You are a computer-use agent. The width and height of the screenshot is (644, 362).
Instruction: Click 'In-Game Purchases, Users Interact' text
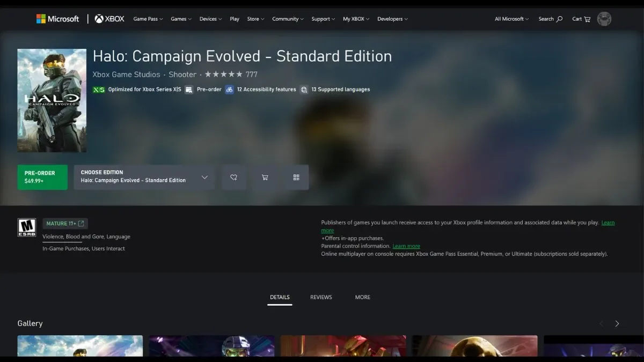(x=84, y=249)
